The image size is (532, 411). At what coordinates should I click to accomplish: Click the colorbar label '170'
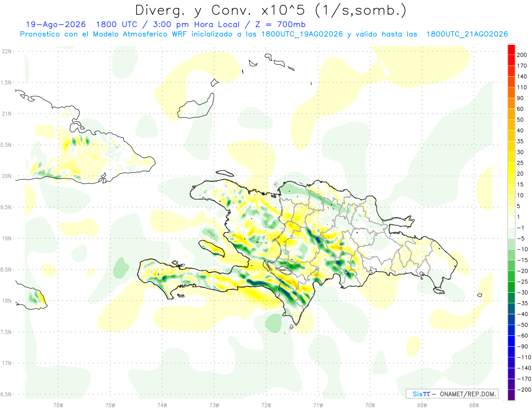[522, 66]
